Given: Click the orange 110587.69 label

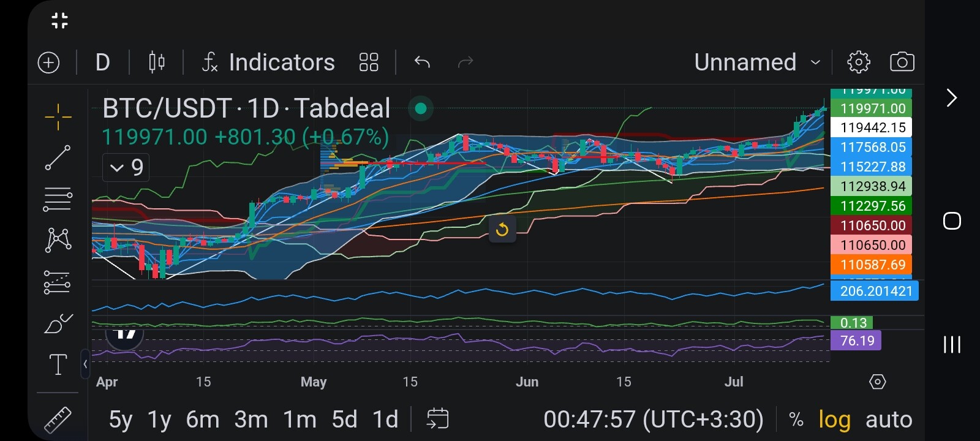Looking at the screenshot, I should click(x=872, y=265).
